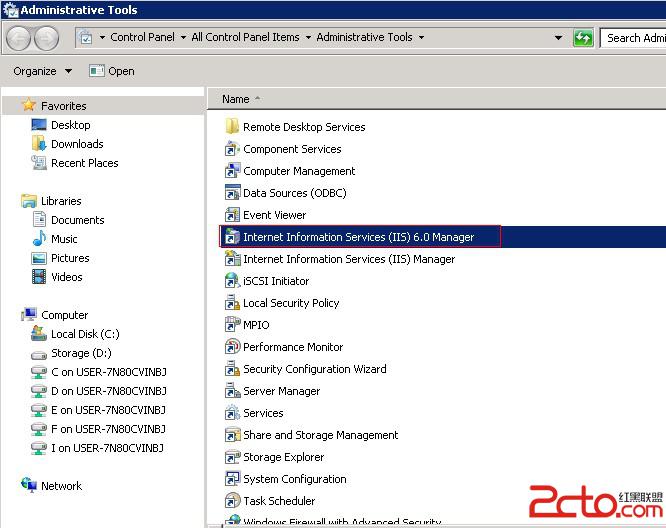Click the Open toolbar button

112,71
